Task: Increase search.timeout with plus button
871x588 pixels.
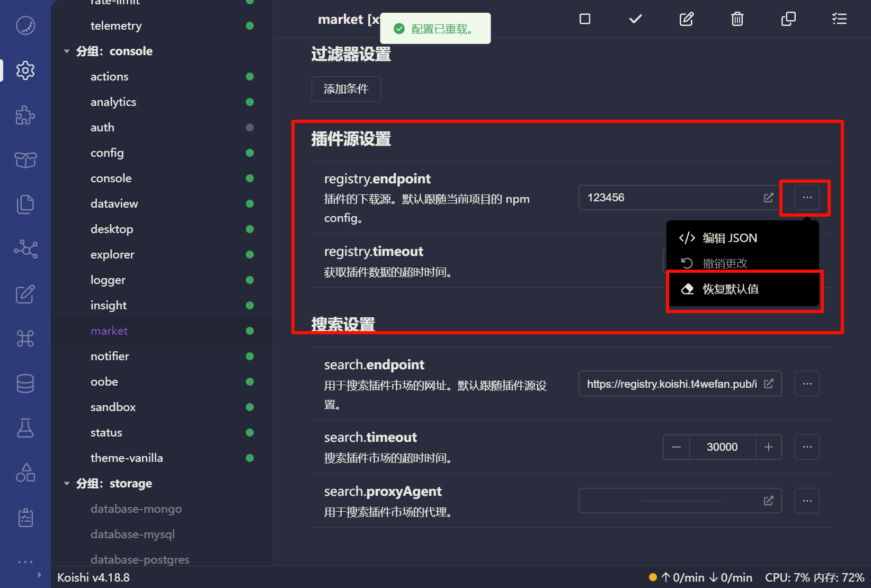Action: coord(768,447)
